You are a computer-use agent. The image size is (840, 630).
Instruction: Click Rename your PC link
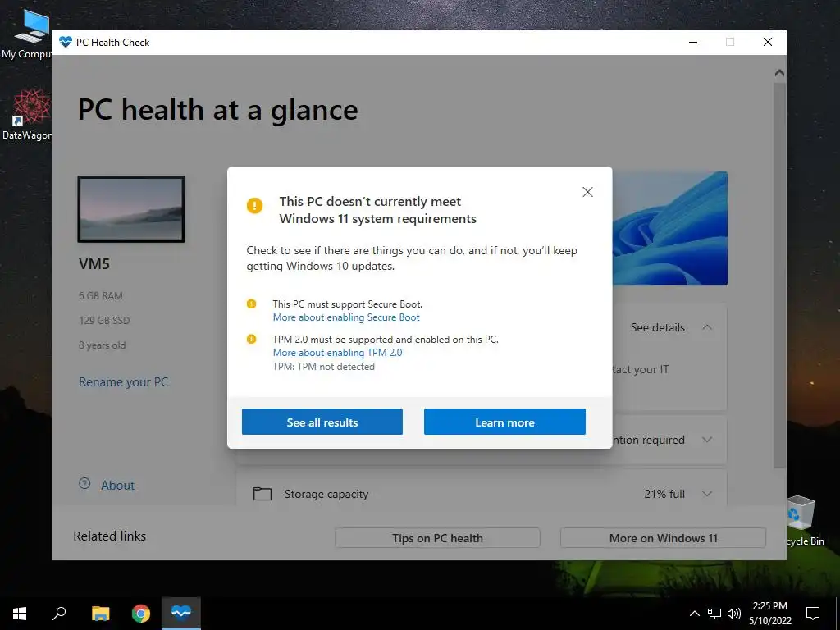click(x=123, y=382)
